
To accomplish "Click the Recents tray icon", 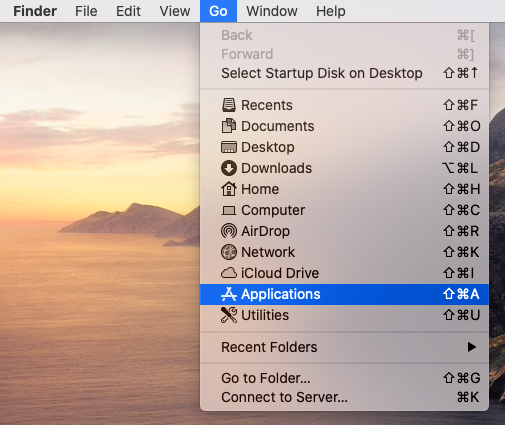I will pyautogui.click(x=229, y=105).
